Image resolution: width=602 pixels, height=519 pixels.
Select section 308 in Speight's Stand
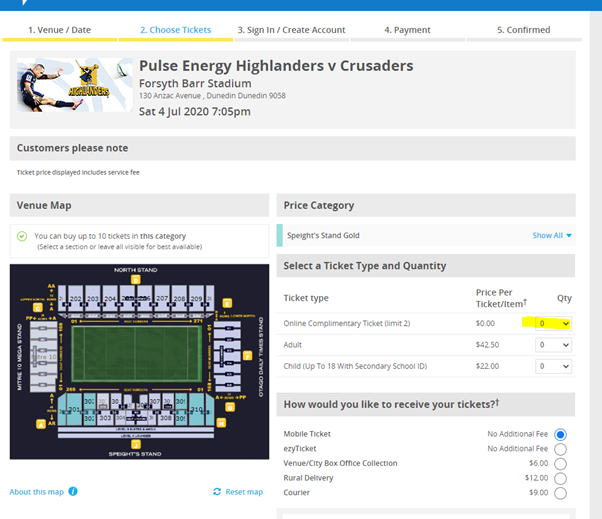pos(166,418)
